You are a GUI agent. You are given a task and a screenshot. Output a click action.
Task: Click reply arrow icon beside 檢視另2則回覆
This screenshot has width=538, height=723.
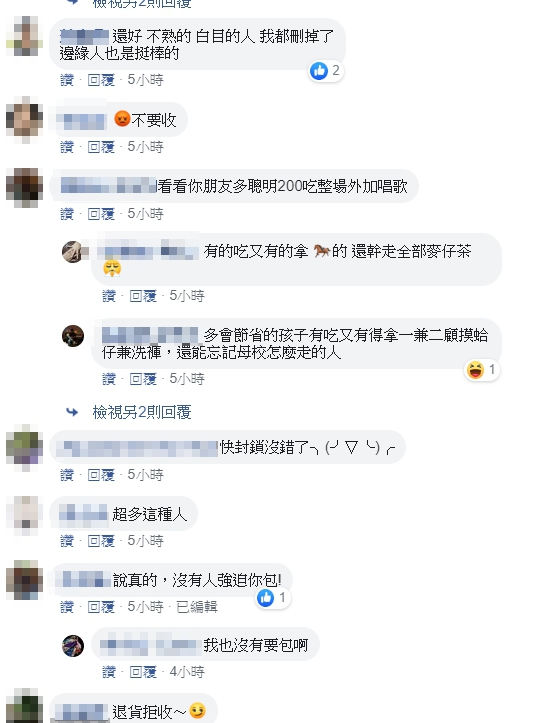click(72, 412)
